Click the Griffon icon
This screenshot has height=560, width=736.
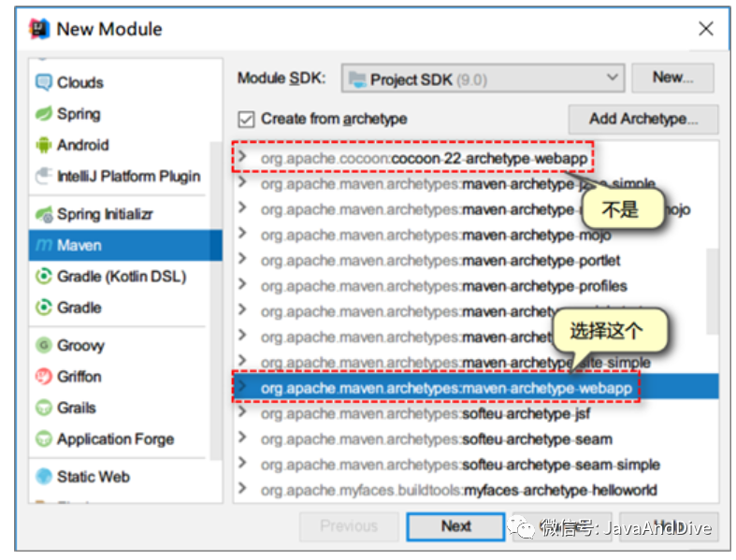44,377
